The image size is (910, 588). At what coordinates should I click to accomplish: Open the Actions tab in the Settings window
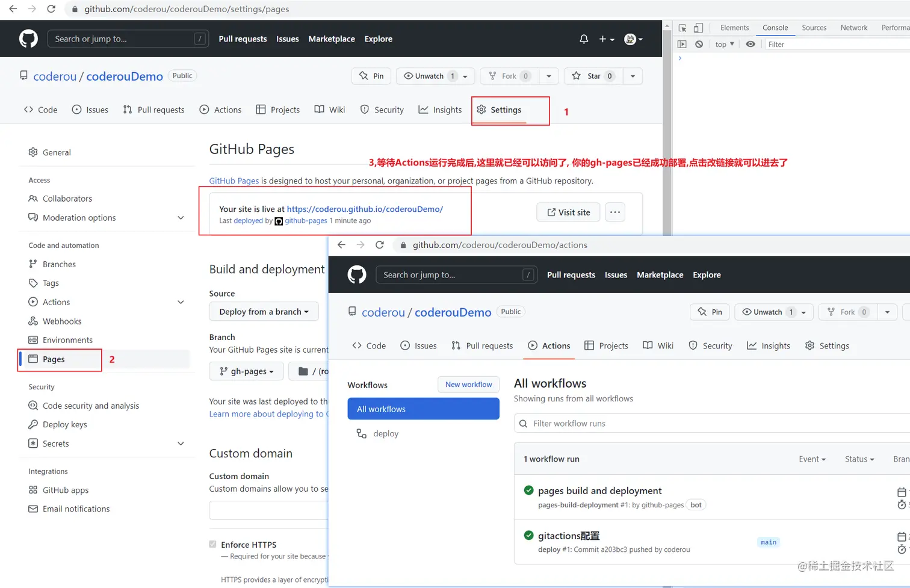coord(220,110)
